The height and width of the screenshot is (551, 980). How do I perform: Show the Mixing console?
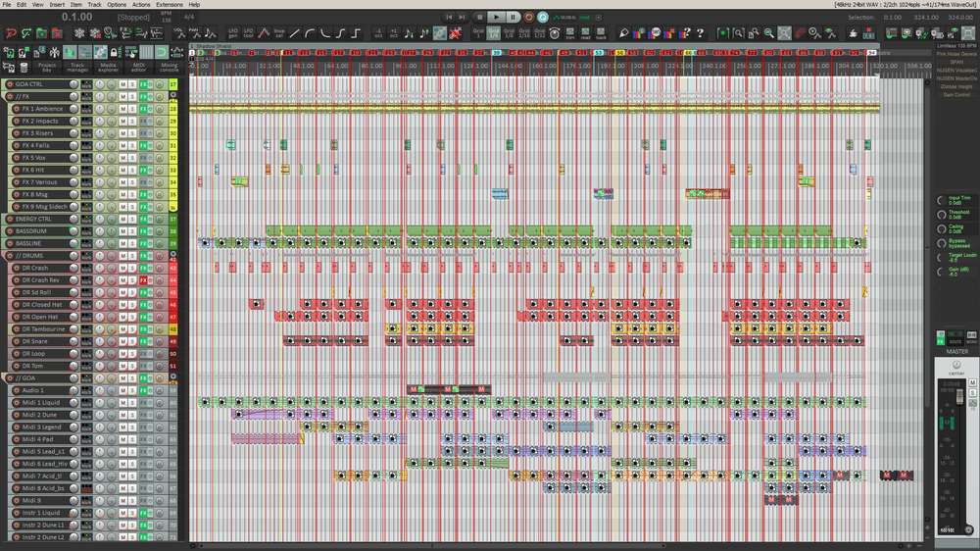pyautogui.click(x=169, y=67)
